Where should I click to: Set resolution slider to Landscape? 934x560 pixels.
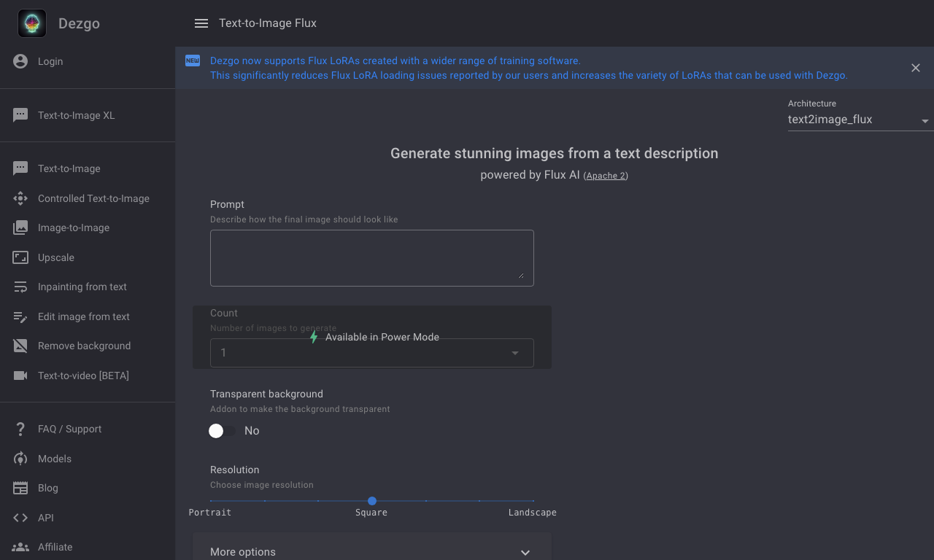pyautogui.click(x=533, y=501)
